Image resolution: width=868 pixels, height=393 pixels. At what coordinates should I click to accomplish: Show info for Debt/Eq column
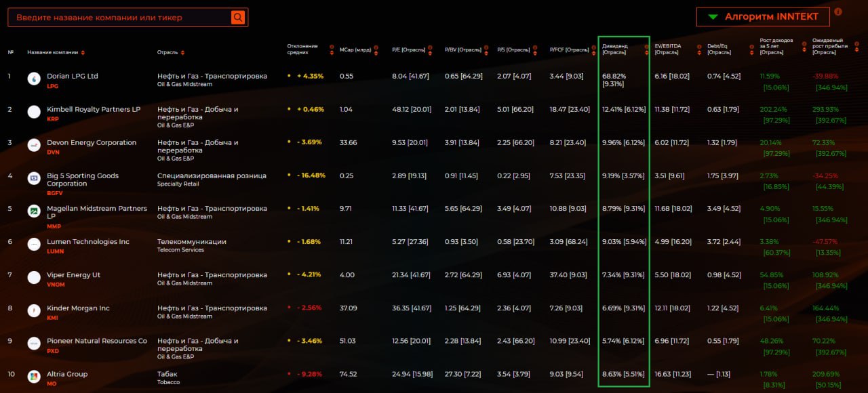click(752, 47)
